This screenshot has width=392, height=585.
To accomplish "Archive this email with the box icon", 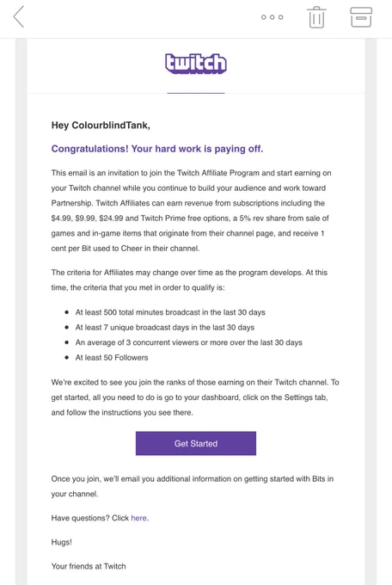I will pos(361,17).
